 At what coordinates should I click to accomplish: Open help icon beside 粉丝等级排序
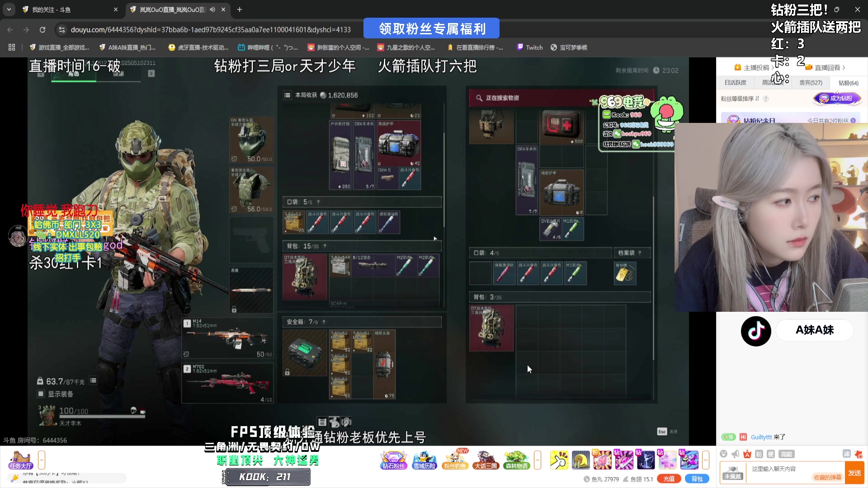(766, 99)
